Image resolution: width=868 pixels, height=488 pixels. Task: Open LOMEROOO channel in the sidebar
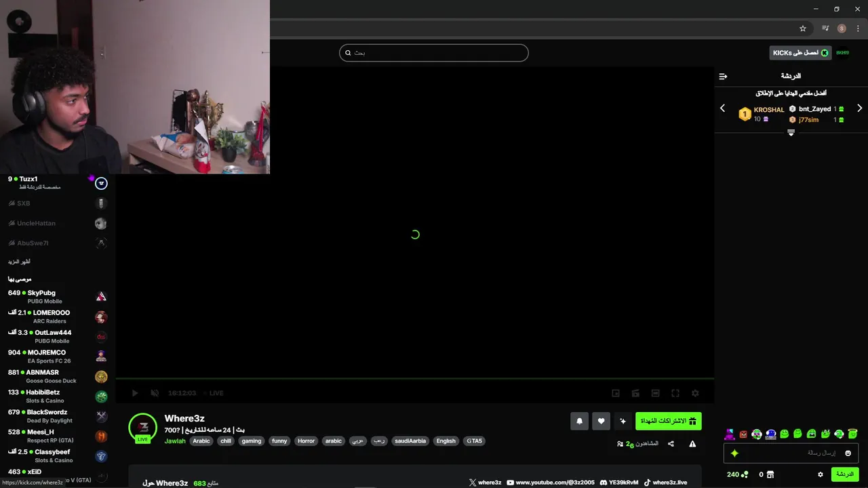[58, 317]
